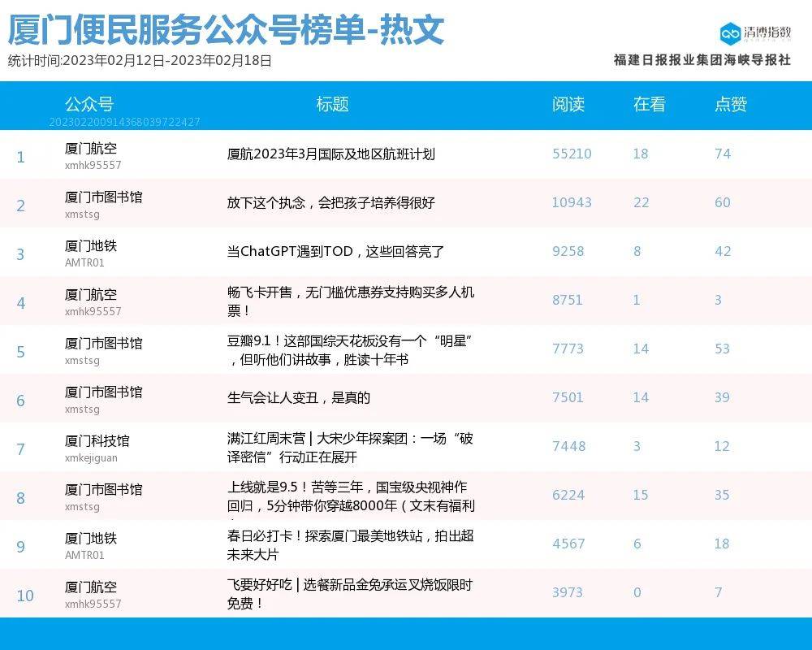Click the 福建日报报业集团海峡导报社 text
Viewport: 812px width, 650px height.
pyautogui.click(x=702, y=60)
